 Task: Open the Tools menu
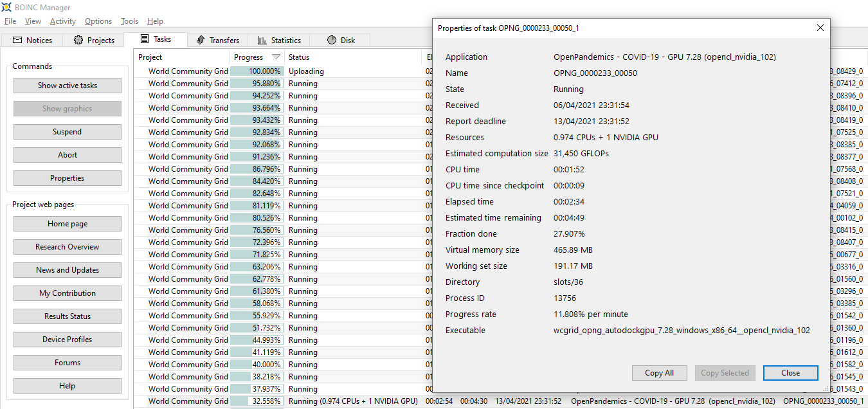pyautogui.click(x=129, y=21)
